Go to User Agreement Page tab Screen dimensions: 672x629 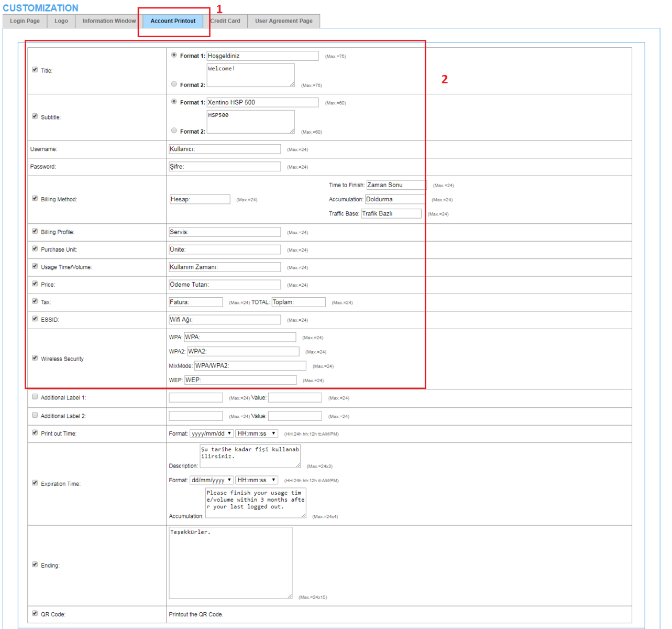click(283, 21)
